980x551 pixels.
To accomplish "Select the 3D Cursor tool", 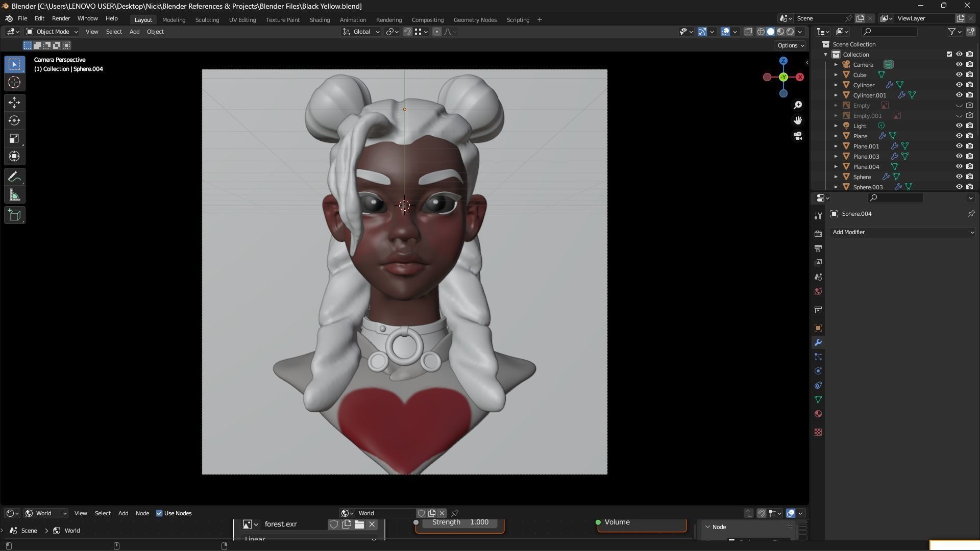I will click(x=14, y=82).
